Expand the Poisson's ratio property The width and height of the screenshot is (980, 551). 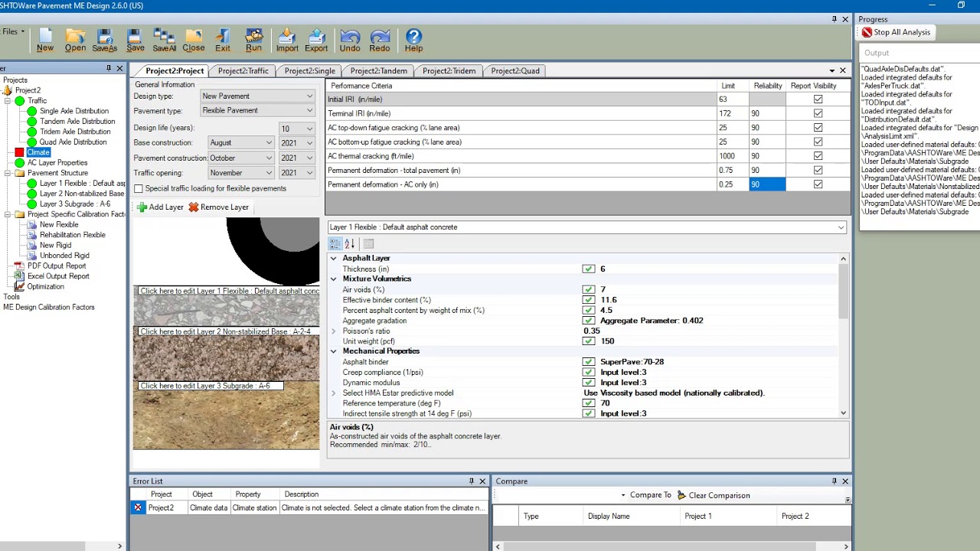(333, 331)
